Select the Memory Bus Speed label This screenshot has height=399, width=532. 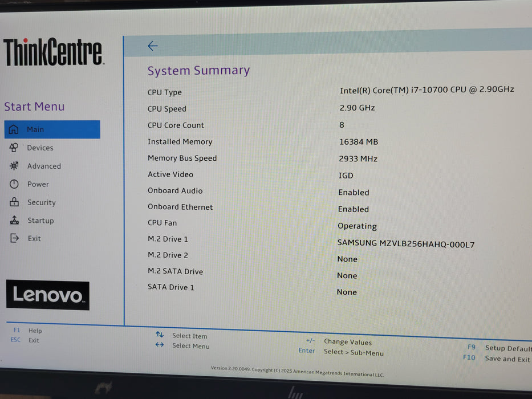pos(182,158)
